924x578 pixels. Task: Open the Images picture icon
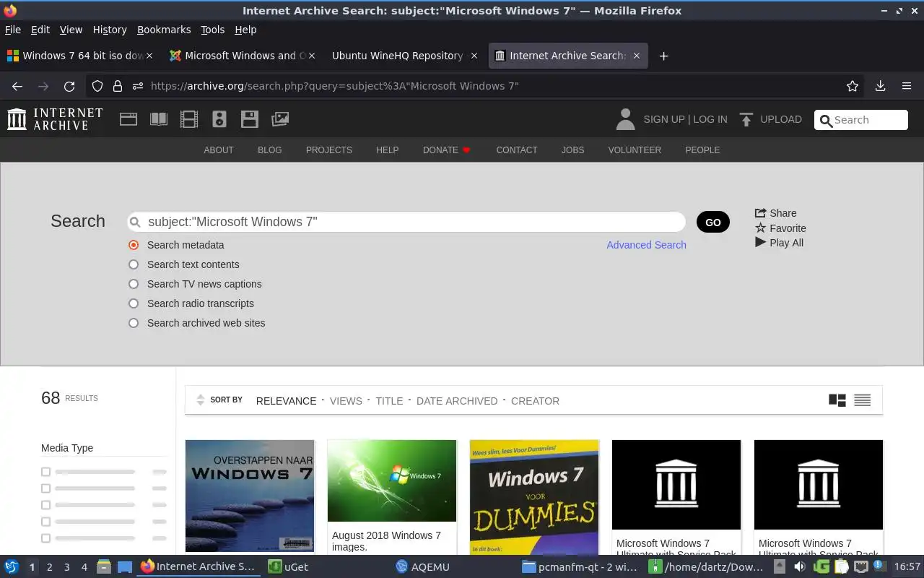tap(280, 119)
